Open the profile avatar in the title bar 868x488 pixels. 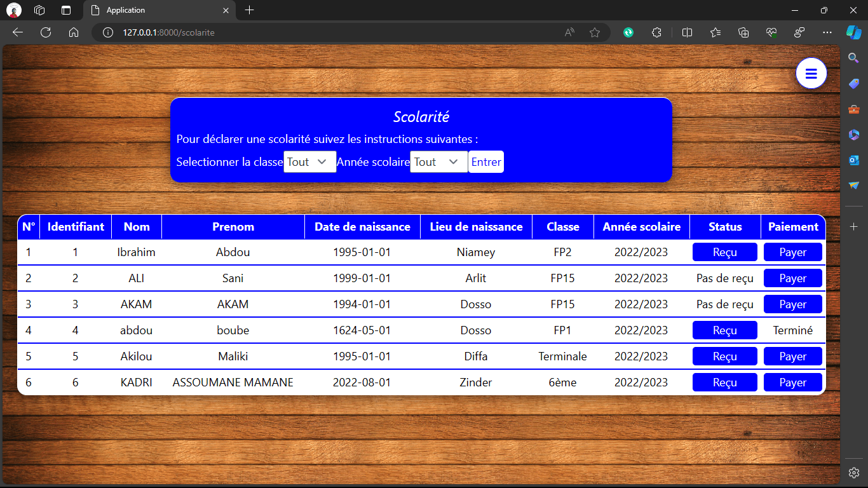click(x=13, y=10)
